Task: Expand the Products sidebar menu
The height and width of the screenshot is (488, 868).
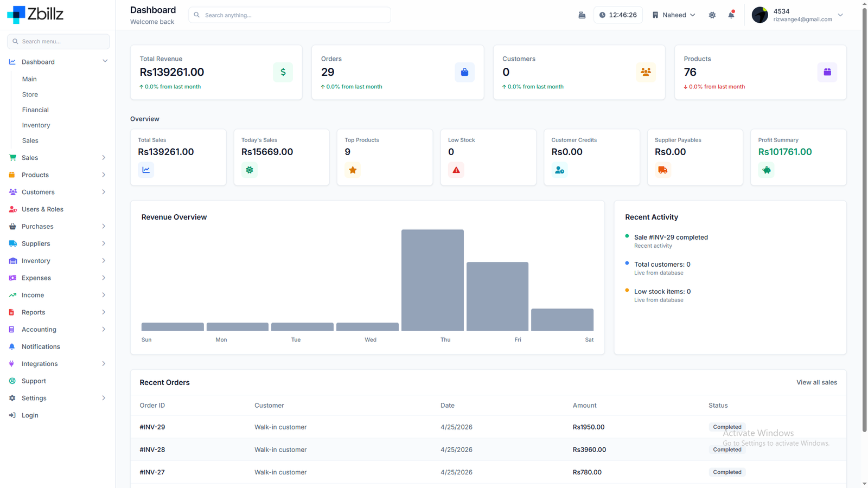Action: pyautogui.click(x=58, y=175)
